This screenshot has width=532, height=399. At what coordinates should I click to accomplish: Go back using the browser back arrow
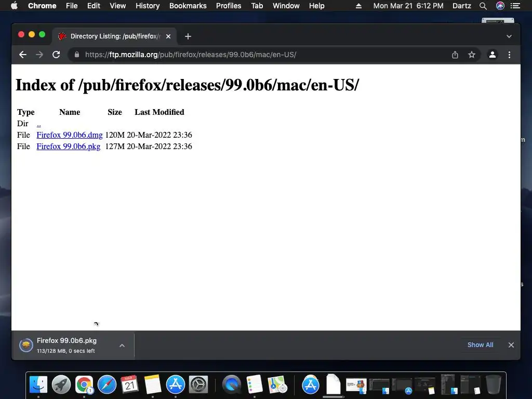click(x=23, y=55)
